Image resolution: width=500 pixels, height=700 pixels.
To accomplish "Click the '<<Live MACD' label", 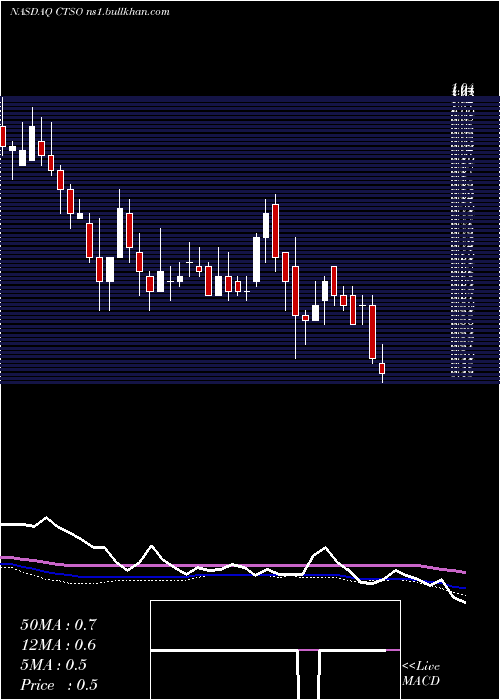I will (x=421, y=674).
